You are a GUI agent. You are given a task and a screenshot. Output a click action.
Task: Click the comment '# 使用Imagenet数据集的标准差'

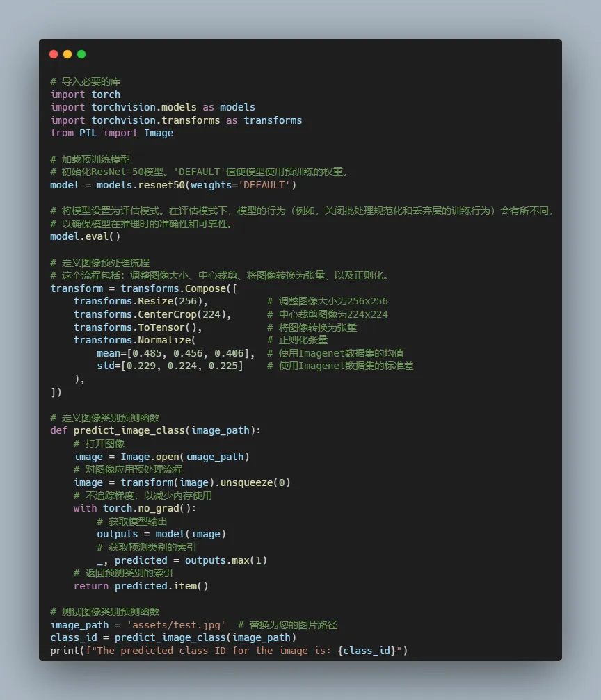[340, 366]
